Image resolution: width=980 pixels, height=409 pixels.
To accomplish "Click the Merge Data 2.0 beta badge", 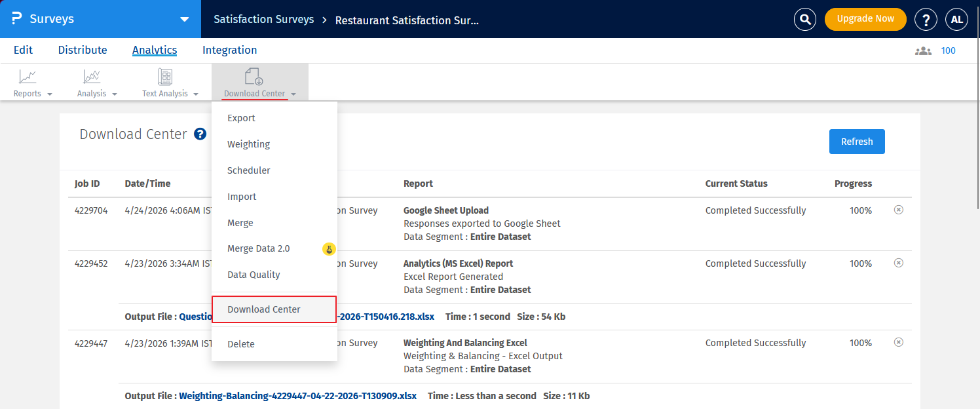I will point(329,248).
